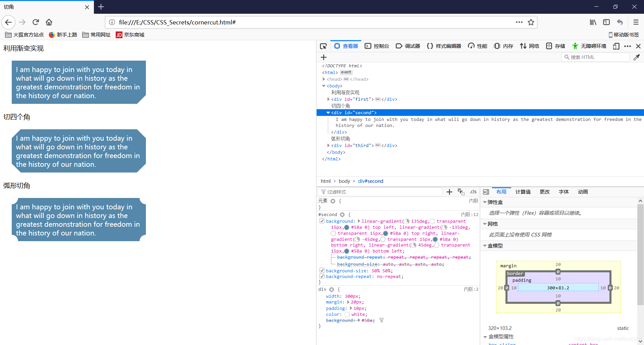Collapse the 盒模型 box model section

[485, 246]
